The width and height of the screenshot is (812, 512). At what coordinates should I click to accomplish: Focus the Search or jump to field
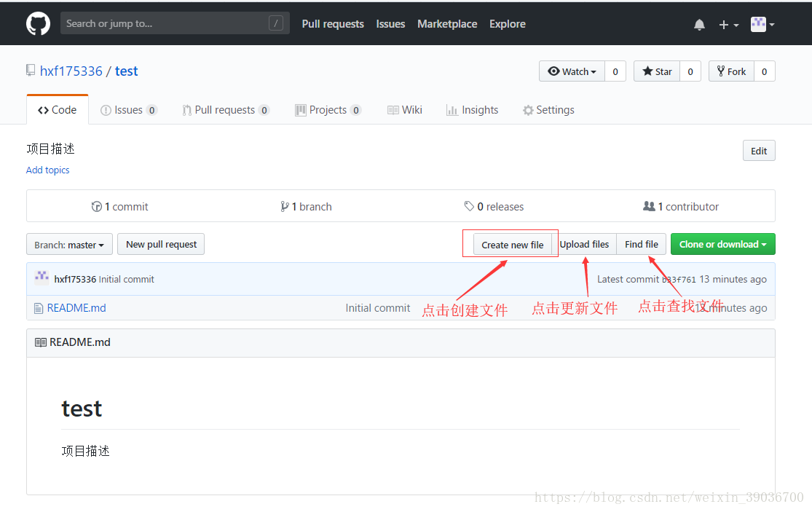pyautogui.click(x=175, y=23)
